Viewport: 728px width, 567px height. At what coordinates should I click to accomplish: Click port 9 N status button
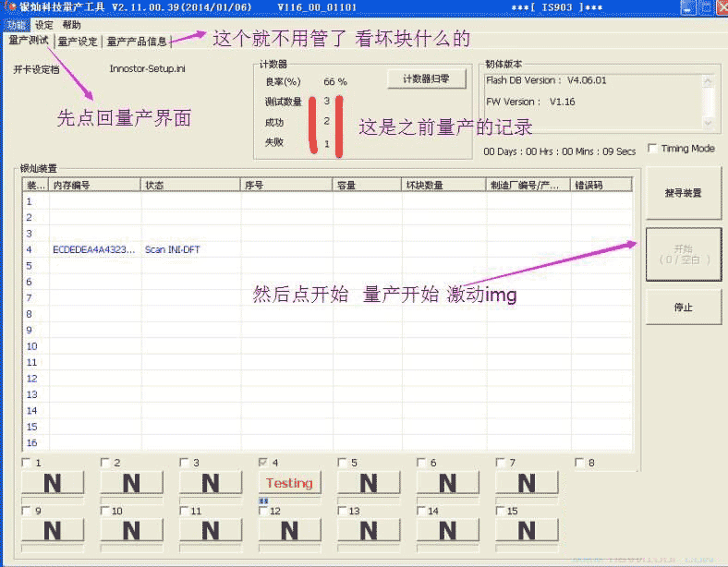pos(53,530)
